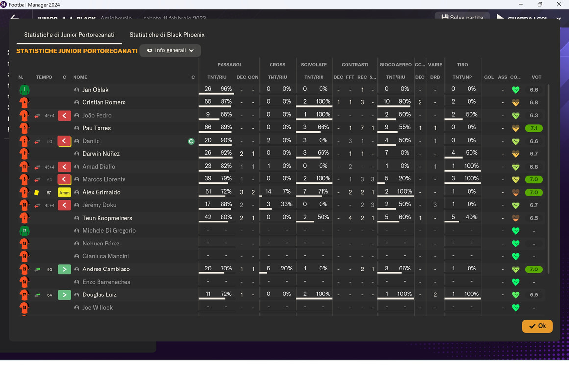
Task: Click the condition heart icon for Pau Torres
Action: tap(515, 128)
